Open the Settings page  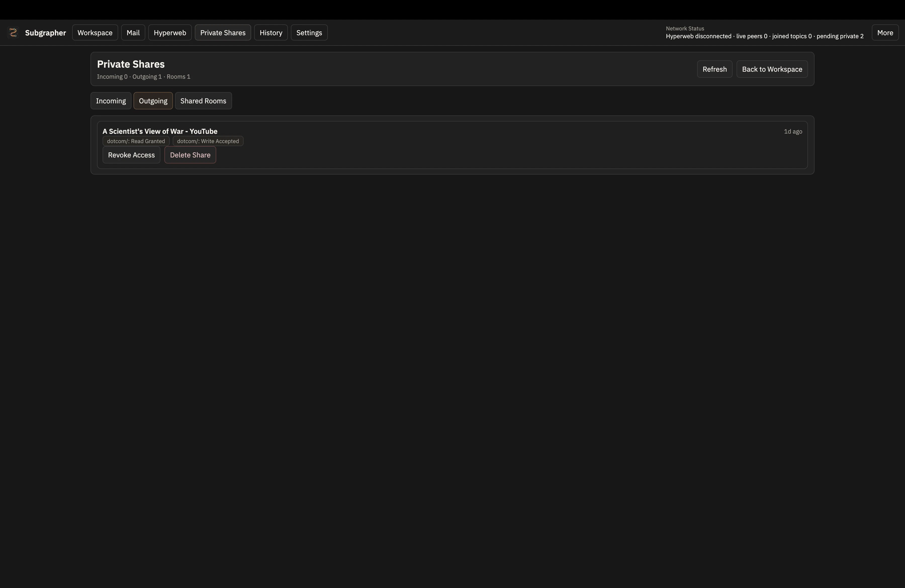[x=309, y=32]
